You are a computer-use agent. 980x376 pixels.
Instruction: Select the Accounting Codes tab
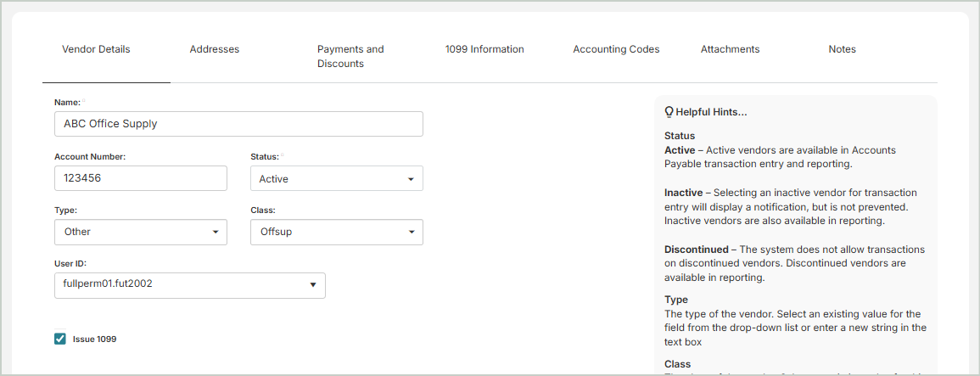(616, 49)
